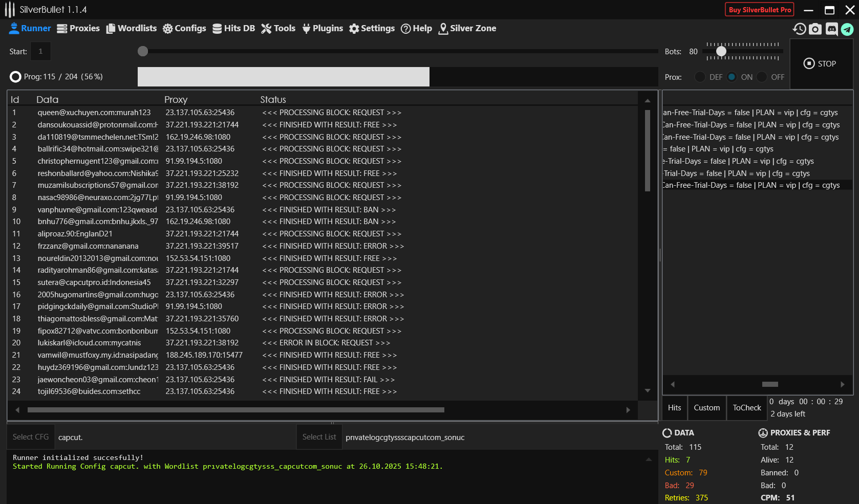Screen dimensions: 859x504
Task: Sort by the Data column header
Action: click(x=47, y=100)
